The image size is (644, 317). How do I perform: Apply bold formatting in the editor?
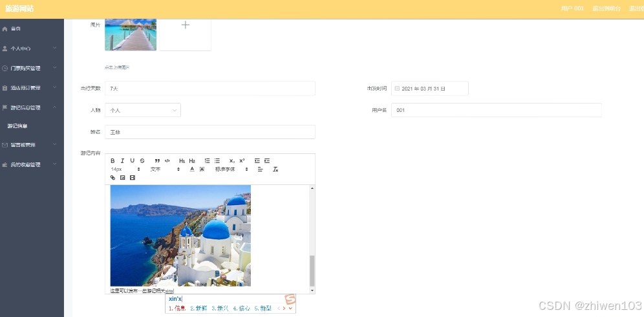pos(113,160)
